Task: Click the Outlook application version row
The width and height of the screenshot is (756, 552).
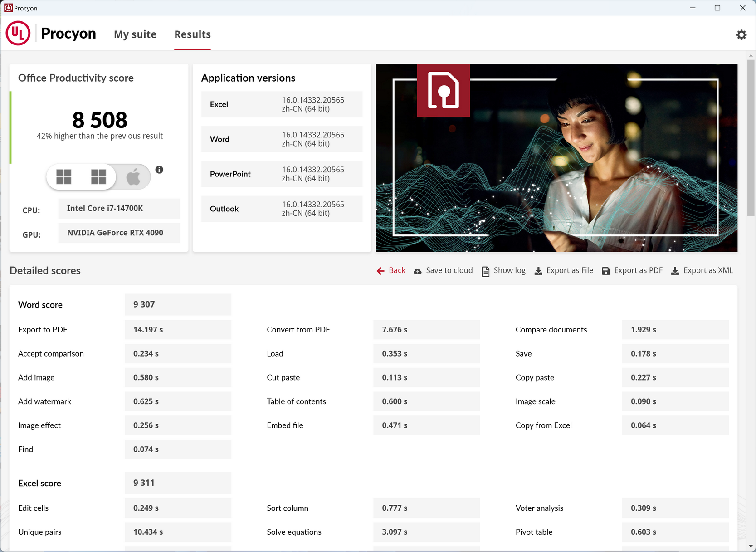Action: tap(282, 209)
